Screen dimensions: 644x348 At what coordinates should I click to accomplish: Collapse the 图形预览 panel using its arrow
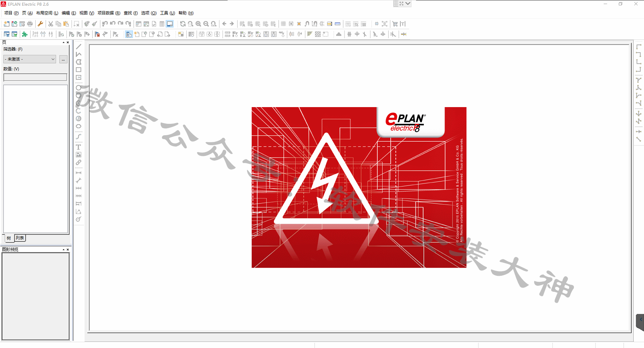click(x=63, y=250)
